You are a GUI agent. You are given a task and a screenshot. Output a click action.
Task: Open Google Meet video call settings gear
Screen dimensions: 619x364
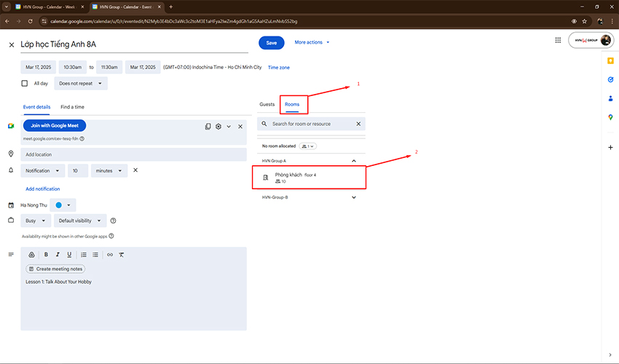click(218, 127)
